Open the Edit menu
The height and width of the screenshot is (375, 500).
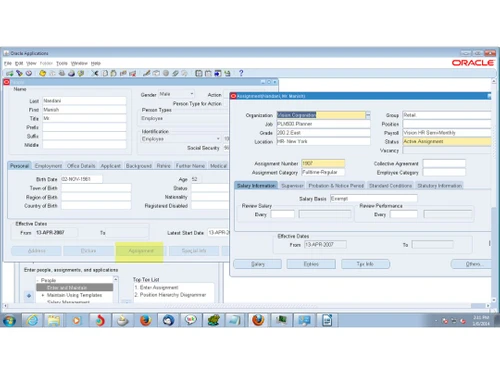[19, 63]
